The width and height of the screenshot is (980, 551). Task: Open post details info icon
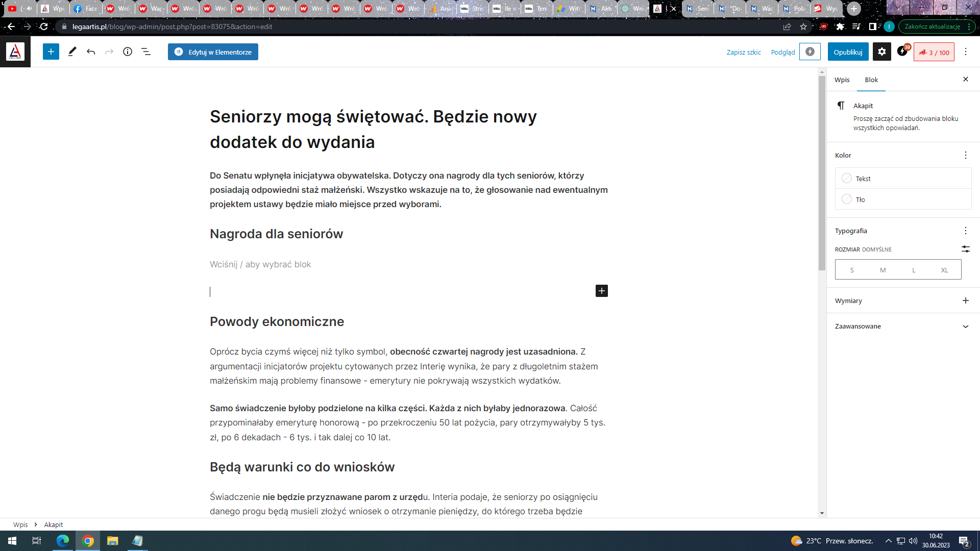128,52
